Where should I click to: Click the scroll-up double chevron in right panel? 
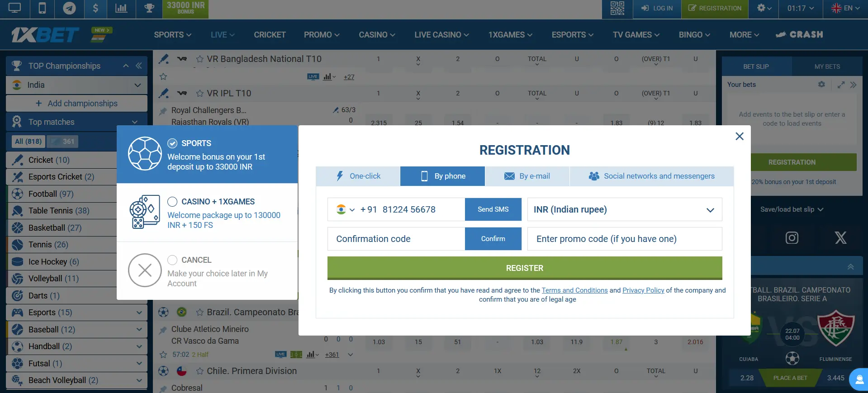tap(850, 267)
